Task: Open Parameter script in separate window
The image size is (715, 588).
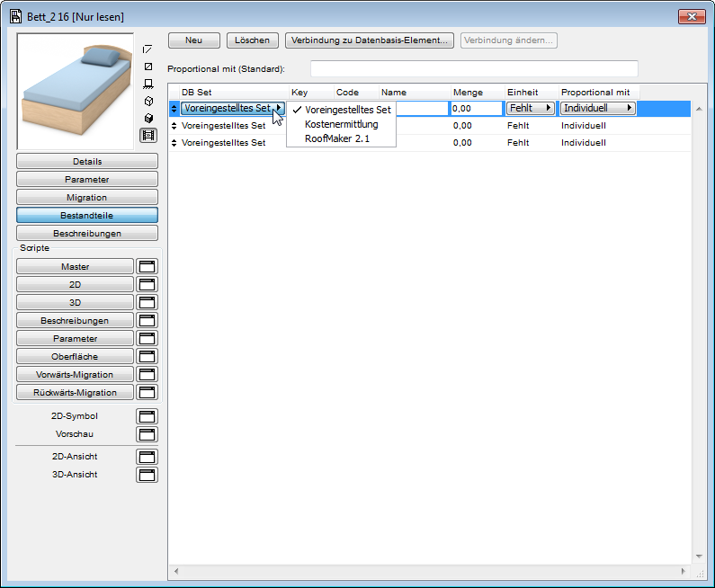Action: [147, 338]
